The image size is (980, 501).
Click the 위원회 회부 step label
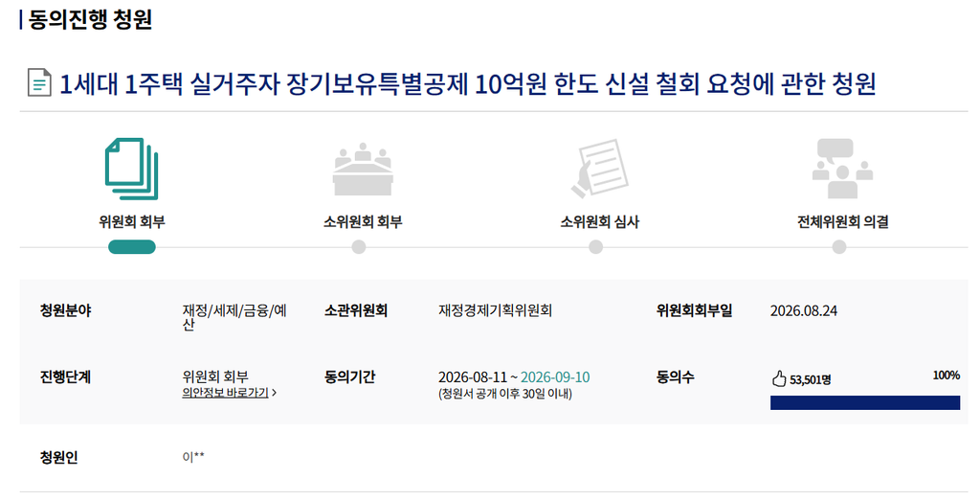tap(132, 221)
